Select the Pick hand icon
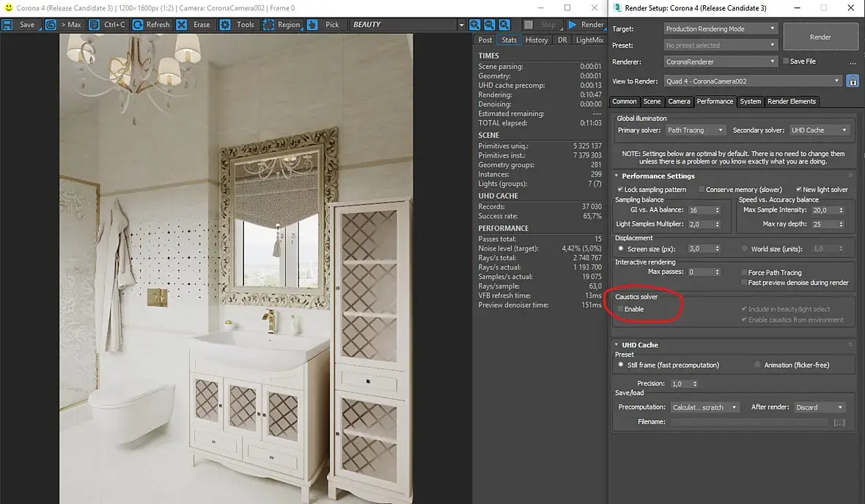 tap(312, 25)
